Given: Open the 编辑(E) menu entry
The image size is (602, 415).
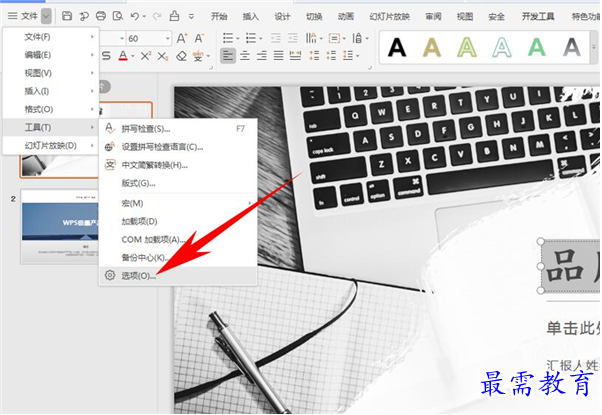Looking at the screenshot, I should (x=51, y=55).
